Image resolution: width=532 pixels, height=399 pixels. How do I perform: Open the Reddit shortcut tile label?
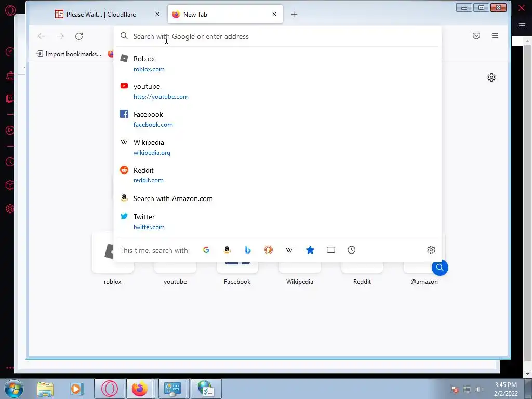coord(362,281)
